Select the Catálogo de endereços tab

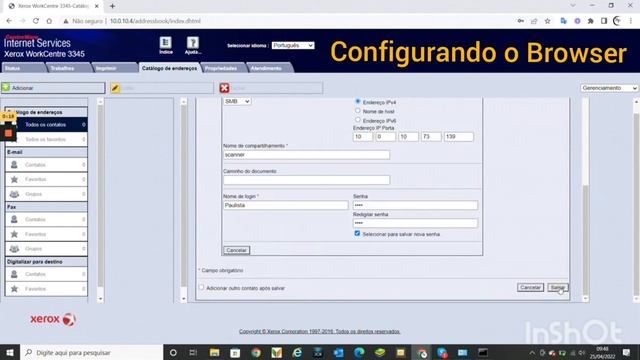point(169,68)
